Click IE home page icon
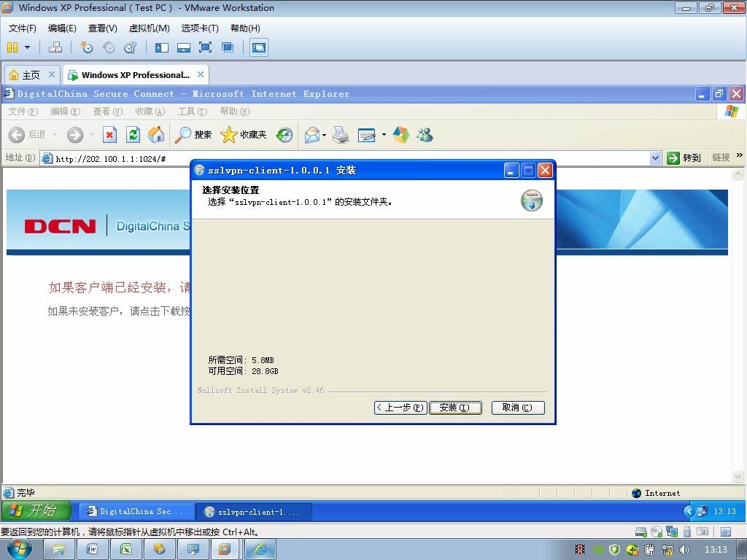This screenshot has height=560, width=747. click(156, 135)
